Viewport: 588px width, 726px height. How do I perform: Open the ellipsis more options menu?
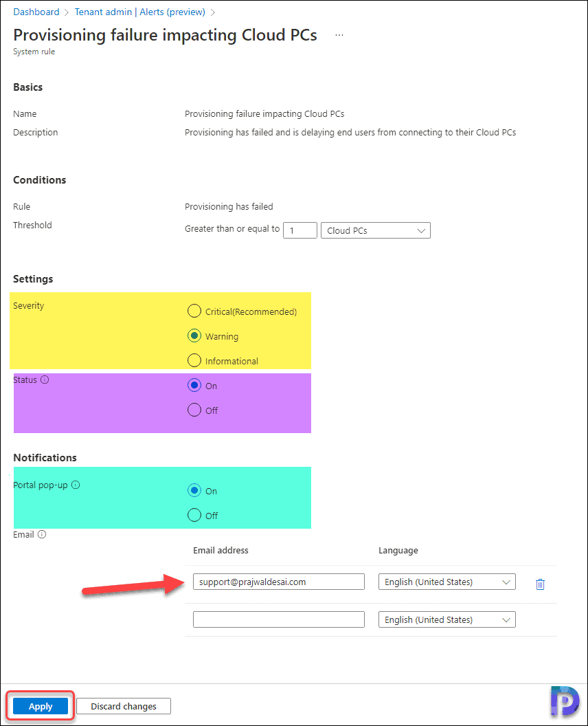click(x=339, y=35)
